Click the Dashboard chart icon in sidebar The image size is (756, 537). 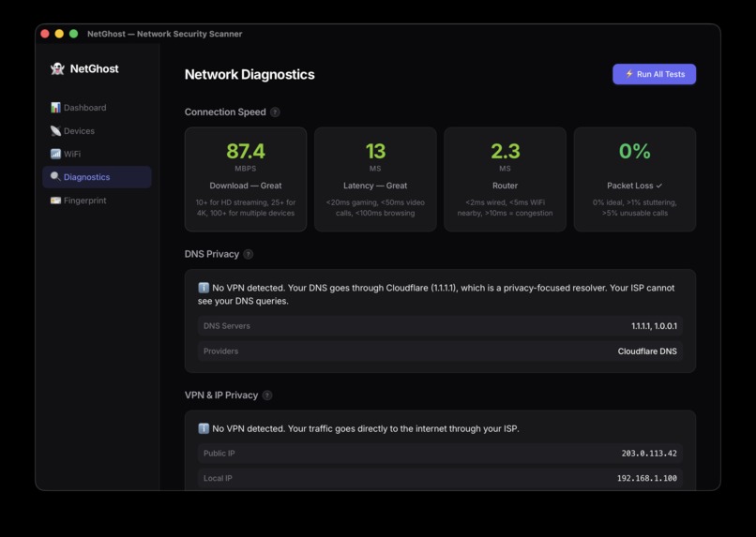[x=56, y=108]
